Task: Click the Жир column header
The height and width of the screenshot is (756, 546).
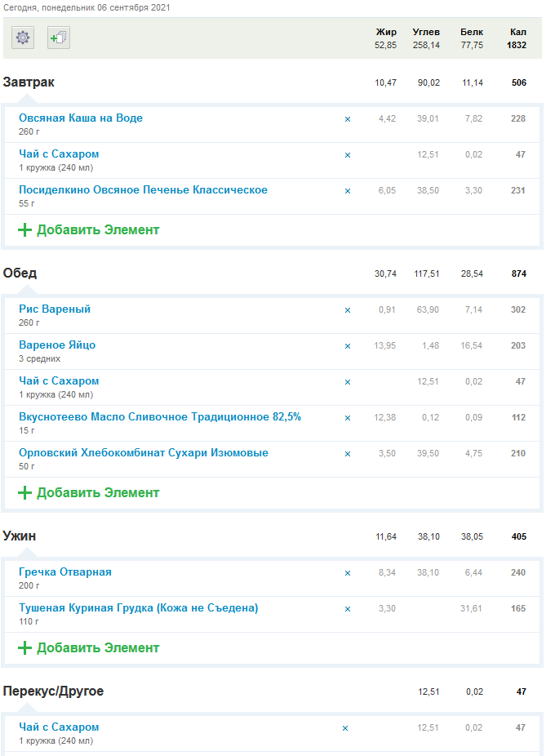Action: click(x=386, y=32)
